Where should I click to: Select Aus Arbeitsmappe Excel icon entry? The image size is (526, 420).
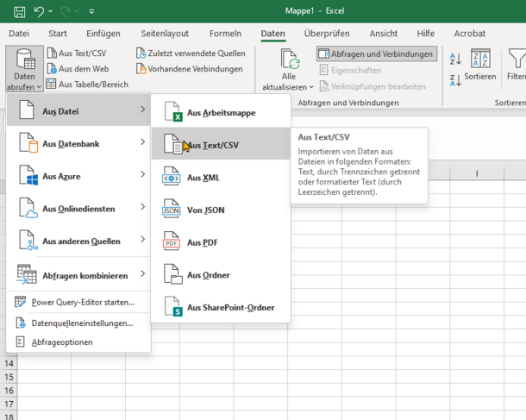(220, 113)
